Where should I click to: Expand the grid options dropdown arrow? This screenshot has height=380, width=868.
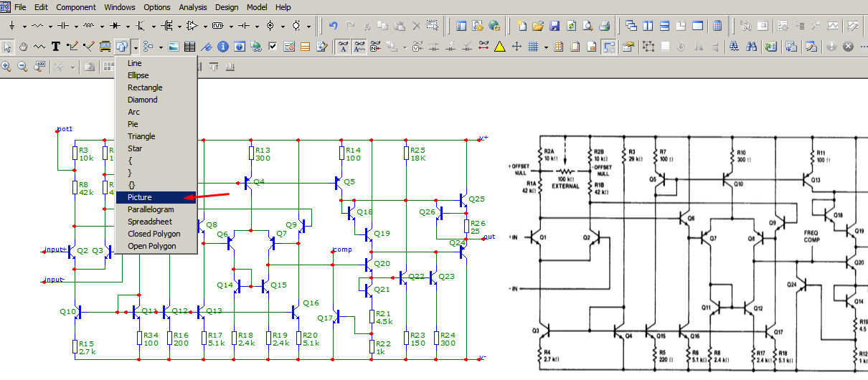pyautogui.click(x=546, y=47)
